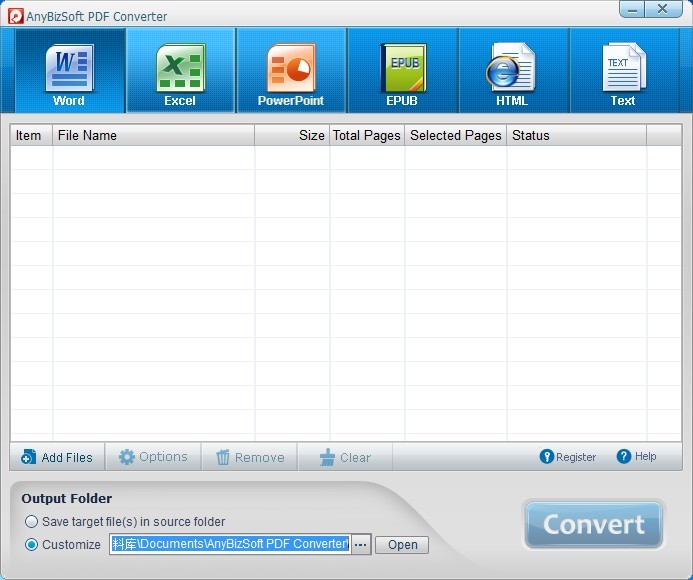Select HTML as the output format
Viewport: 693px width, 580px height.
[511, 72]
